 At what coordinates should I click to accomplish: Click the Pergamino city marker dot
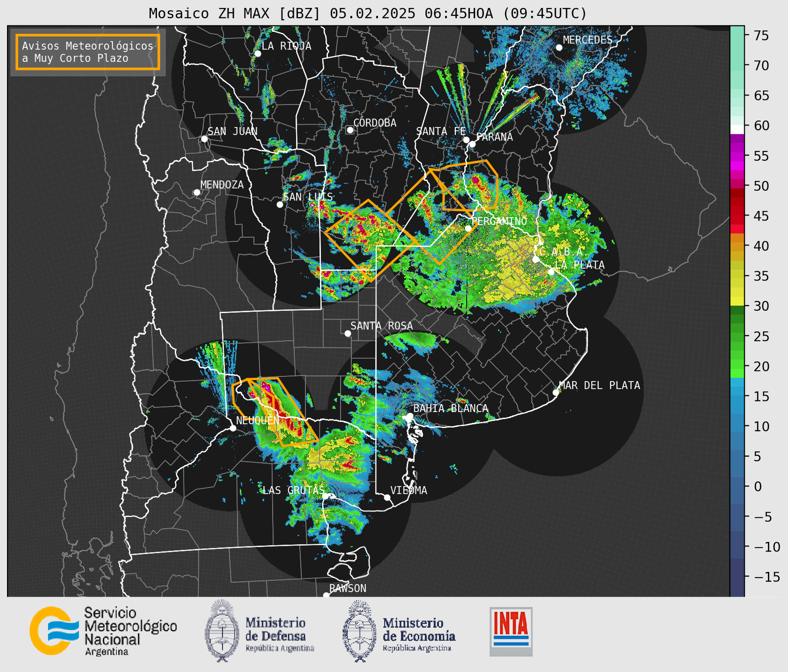(468, 229)
